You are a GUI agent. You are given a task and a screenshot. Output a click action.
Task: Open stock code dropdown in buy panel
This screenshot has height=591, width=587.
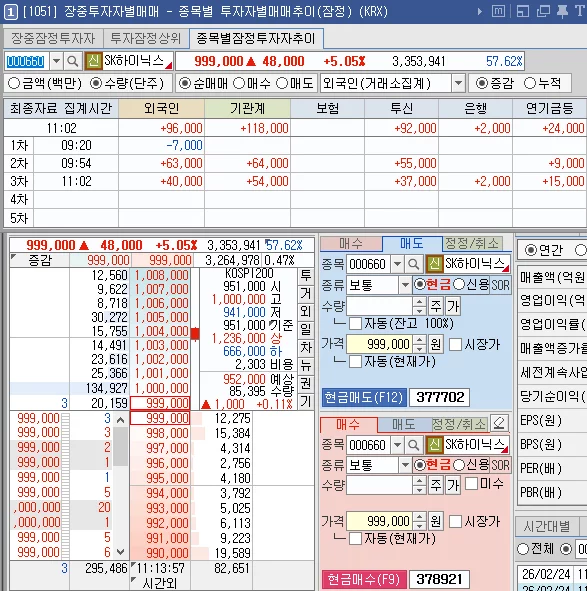pos(397,445)
